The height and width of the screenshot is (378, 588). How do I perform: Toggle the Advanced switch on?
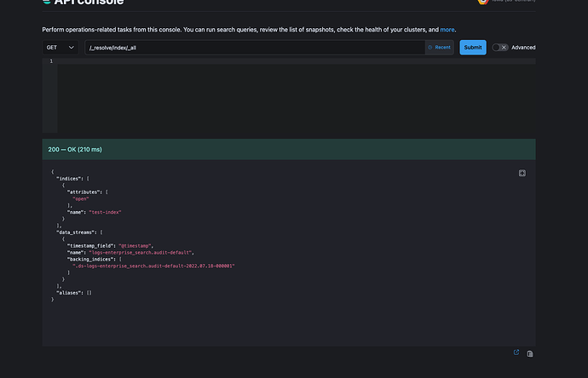(500, 48)
